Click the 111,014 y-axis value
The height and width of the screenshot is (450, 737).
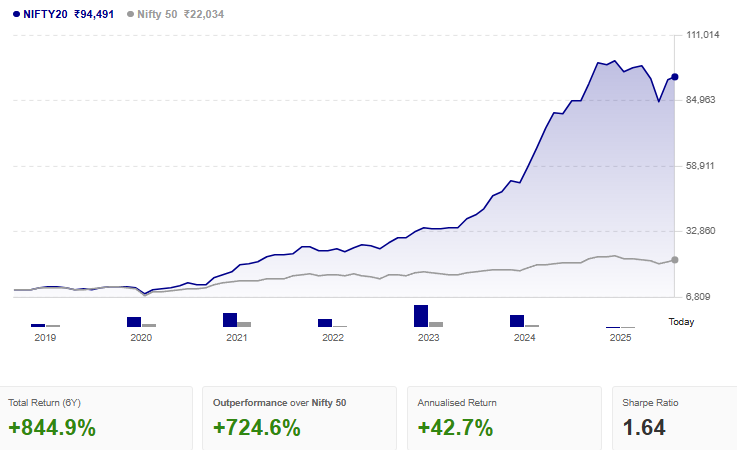point(703,35)
